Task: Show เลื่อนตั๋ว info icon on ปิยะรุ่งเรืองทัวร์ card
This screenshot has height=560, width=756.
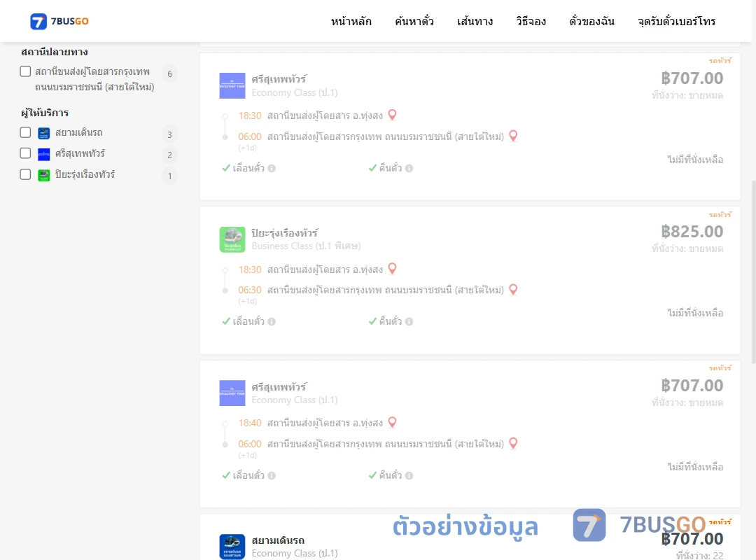Action: pos(272,322)
